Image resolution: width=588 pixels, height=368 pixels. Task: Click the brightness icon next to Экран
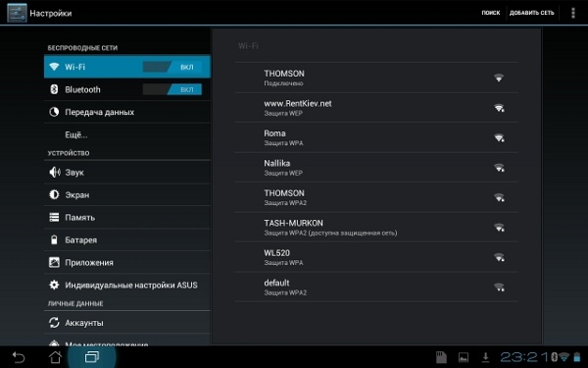(54, 194)
